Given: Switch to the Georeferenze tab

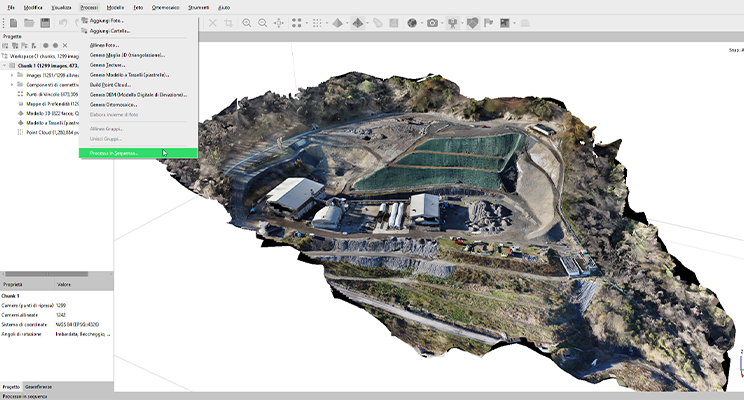Looking at the screenshot, I should click(38, 387).
